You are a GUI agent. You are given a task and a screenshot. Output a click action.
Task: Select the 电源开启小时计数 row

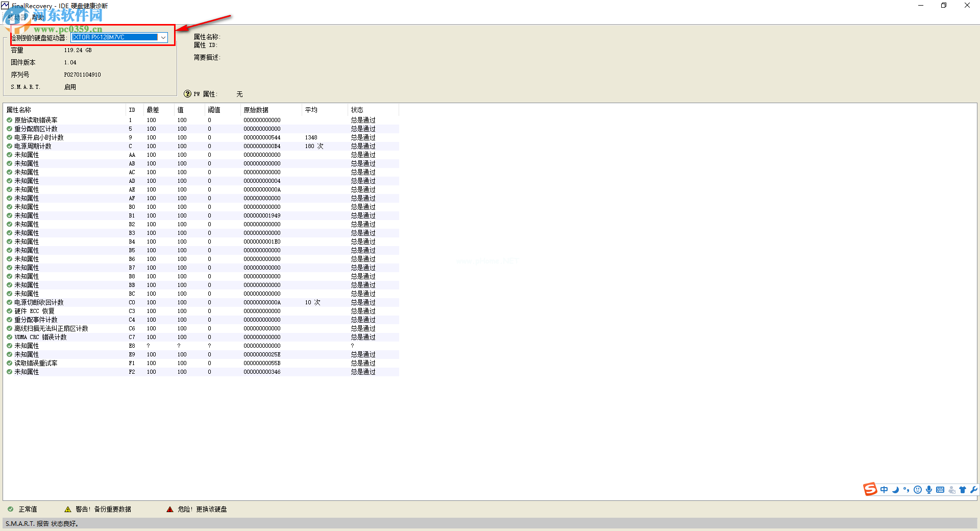tap(201, 138)
